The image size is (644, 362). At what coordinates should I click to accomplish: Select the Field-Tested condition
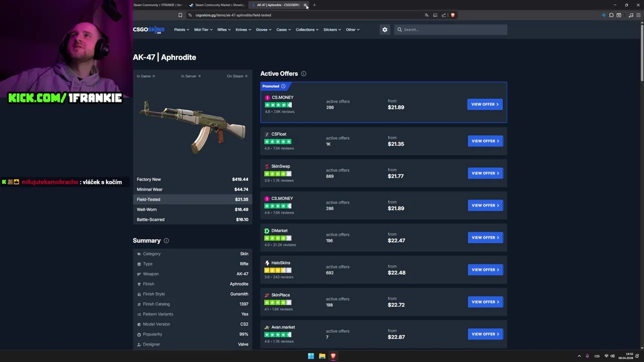(x=192, y=200)
